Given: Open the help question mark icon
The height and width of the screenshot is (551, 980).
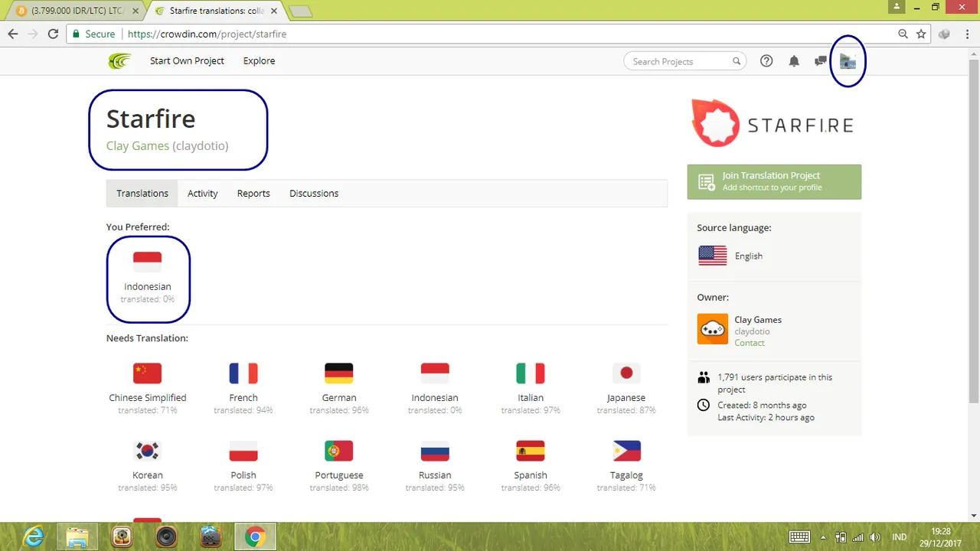Looking at the screenshot, I should coord(766,61).
